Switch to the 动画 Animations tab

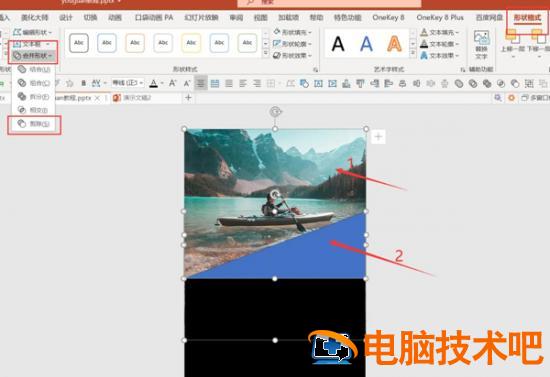pyautogui.click(x=115, y=18)
